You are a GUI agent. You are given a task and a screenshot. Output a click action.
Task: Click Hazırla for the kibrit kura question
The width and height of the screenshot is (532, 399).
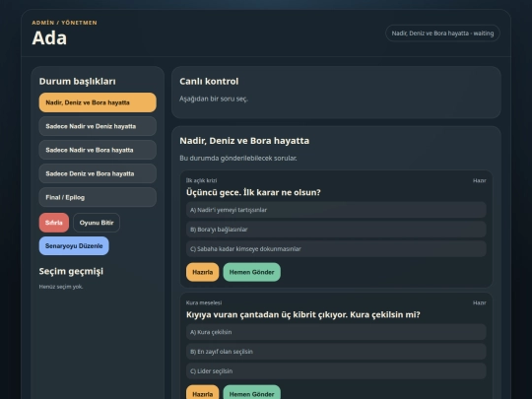click(x=203, y=393)
